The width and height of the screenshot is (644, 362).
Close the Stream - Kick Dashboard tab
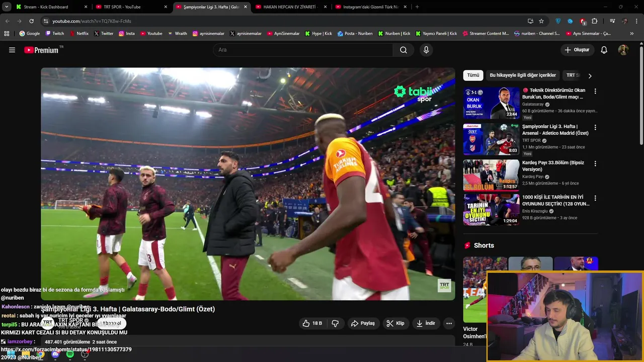(86, 7)
